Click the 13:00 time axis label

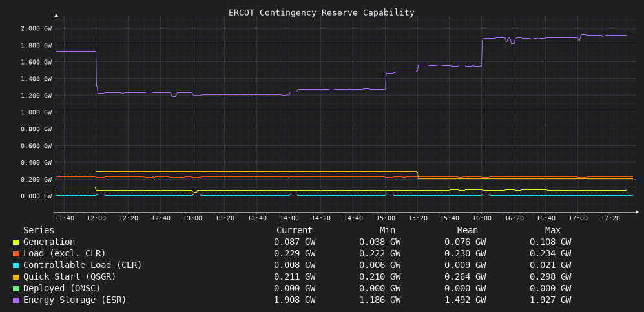tap(192, 218)
